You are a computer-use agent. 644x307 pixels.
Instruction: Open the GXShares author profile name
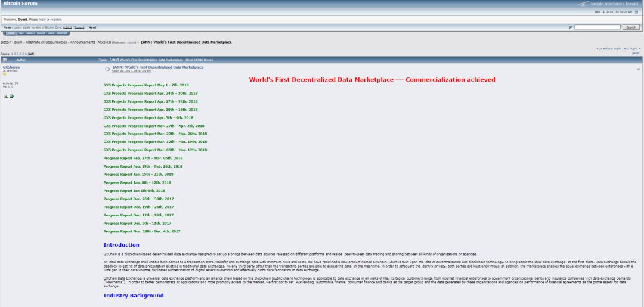(11, 67)
